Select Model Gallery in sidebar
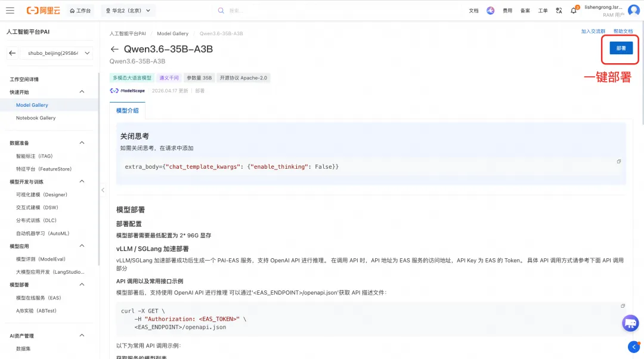Screen dimensions: 644x359 32,105
